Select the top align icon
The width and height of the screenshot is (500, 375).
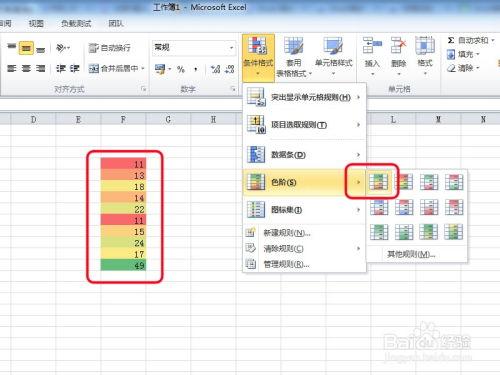[12, 48]
